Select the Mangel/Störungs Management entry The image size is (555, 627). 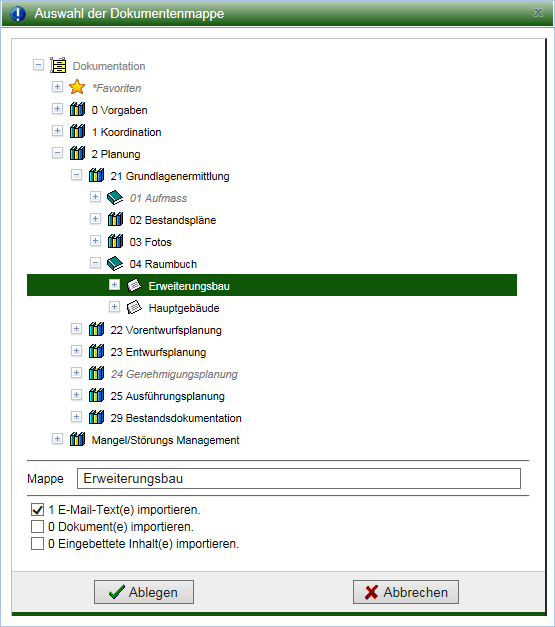point(165,440)
